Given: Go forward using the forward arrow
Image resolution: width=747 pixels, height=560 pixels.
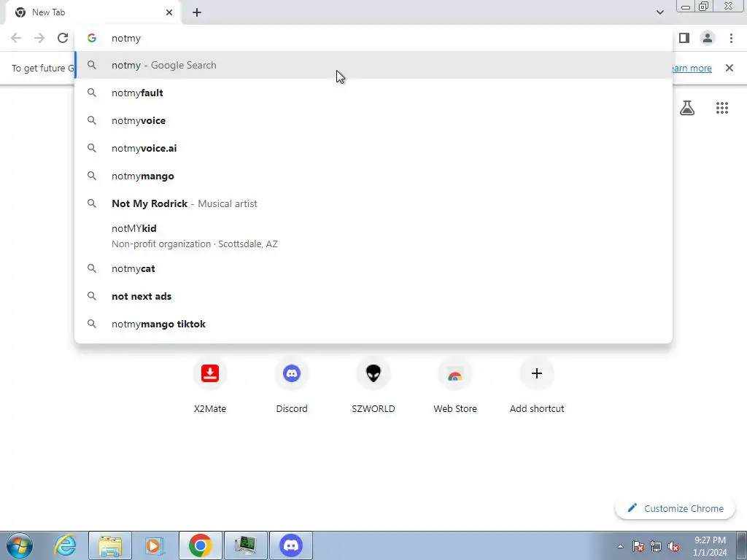Looking at the screenshot, I should [x=39, y=38].
